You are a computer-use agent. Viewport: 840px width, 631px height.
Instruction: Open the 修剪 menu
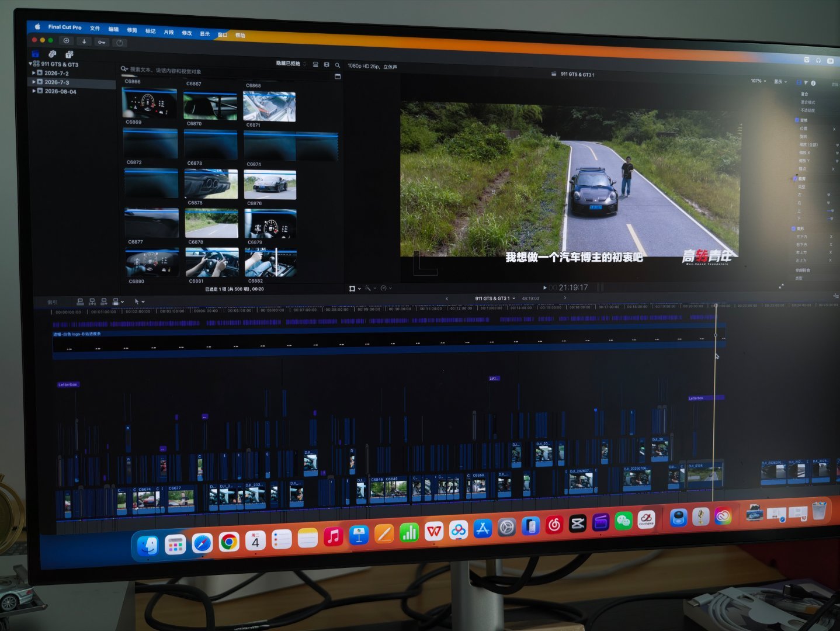point(132,30)
